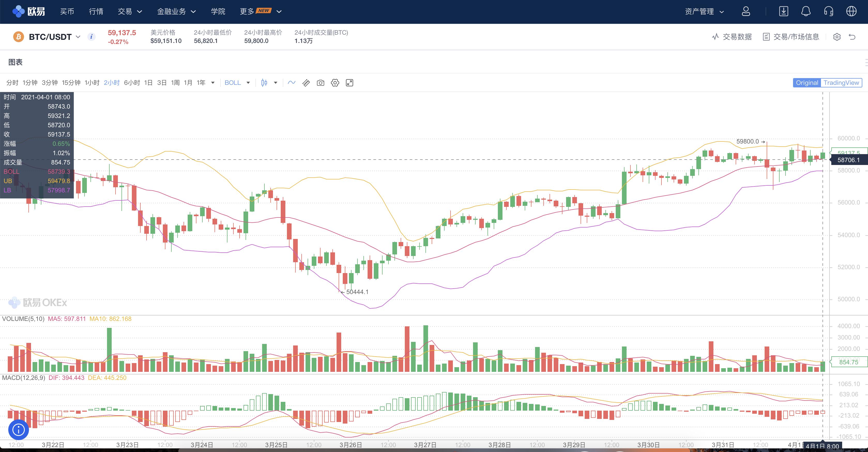Click the line drawing tool icon
The height and width of the screenshot is (452, 868).
pyautogui.click(x=292, y=82)
